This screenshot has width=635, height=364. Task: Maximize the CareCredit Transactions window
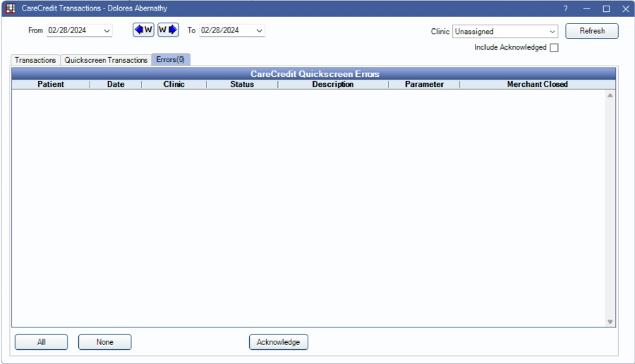pyautogui.click(x=606, y=8)
